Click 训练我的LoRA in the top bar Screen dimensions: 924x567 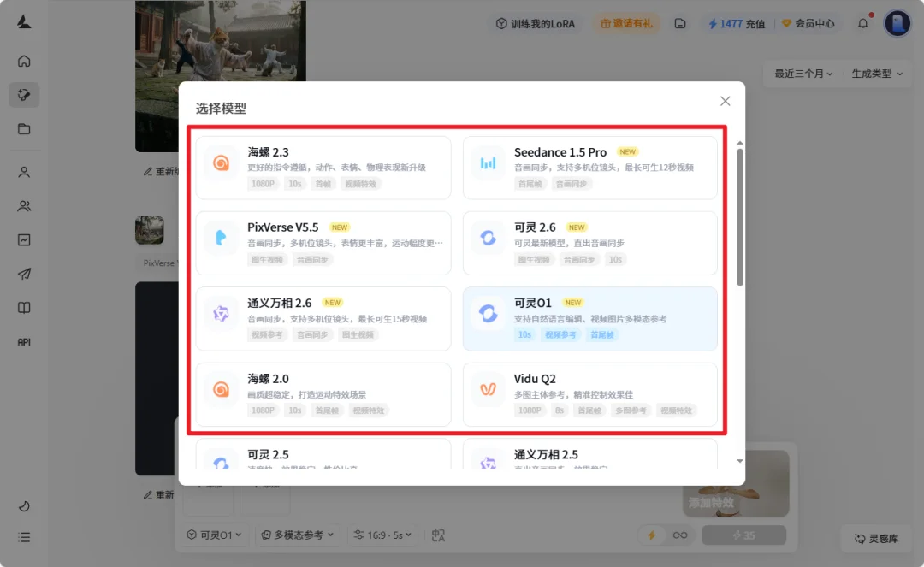[536, 24]
